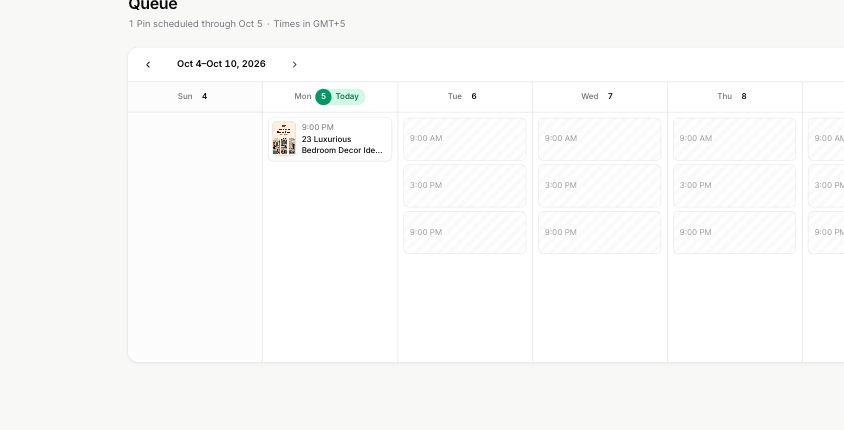Image resolution: width=844 pixels, height=430 pixels.
Task: Click the 9:00 PM time on Monday's pin
Action: tap(318, 128)
